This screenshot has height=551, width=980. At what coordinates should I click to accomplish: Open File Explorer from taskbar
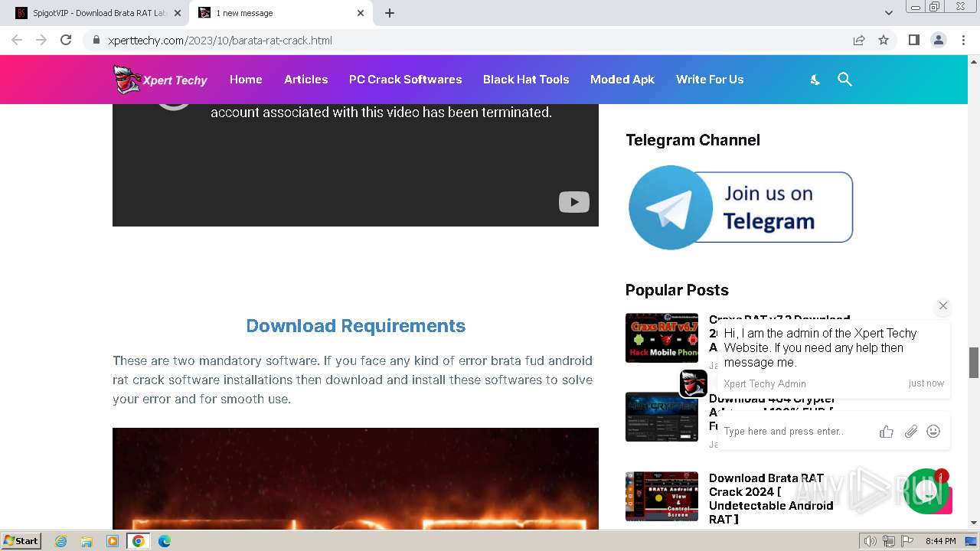tap(87, 541)
